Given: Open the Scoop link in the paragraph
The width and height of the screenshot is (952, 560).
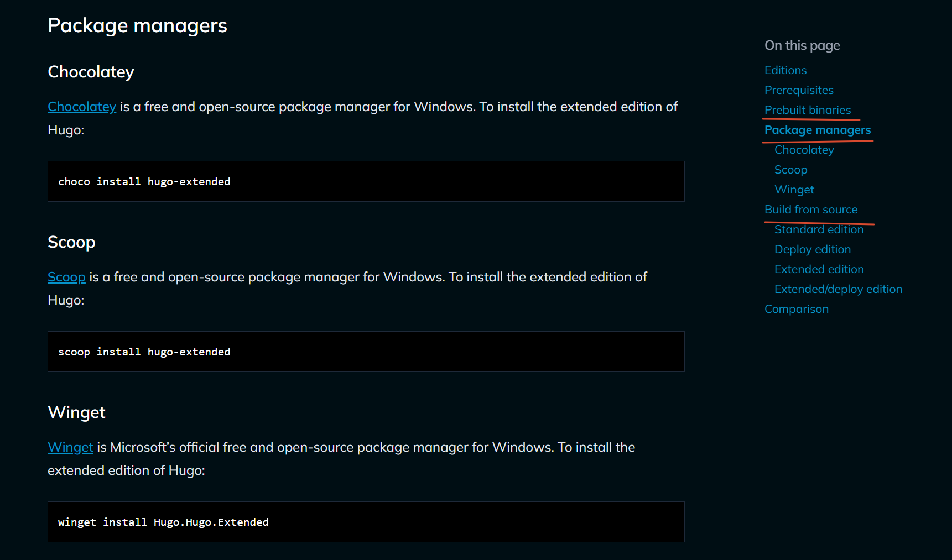Looking at the screenshot, I should (66, 277).
